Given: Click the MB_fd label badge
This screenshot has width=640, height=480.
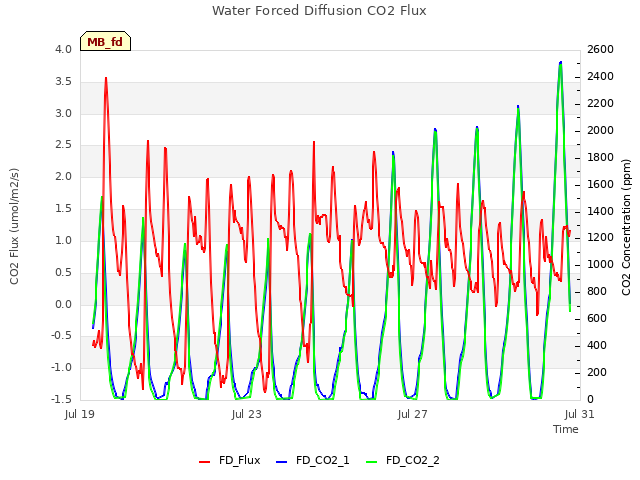Looking at the screenshot, I should click(105, 41).
